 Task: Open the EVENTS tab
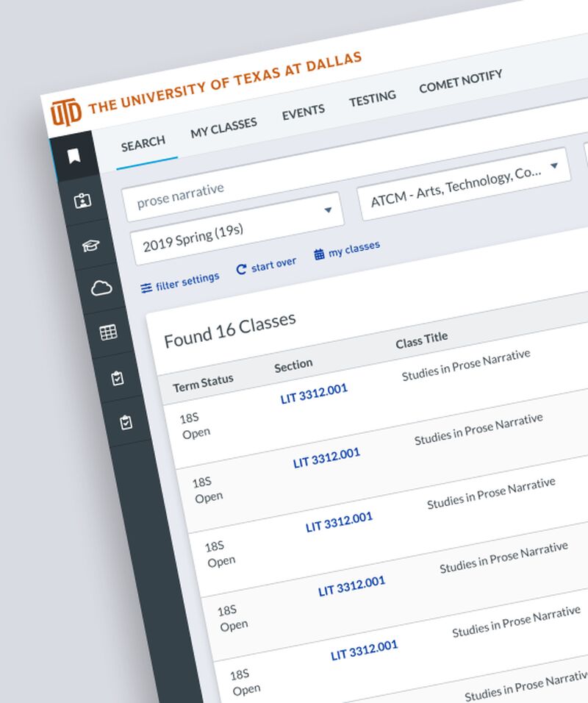[304, 112]
